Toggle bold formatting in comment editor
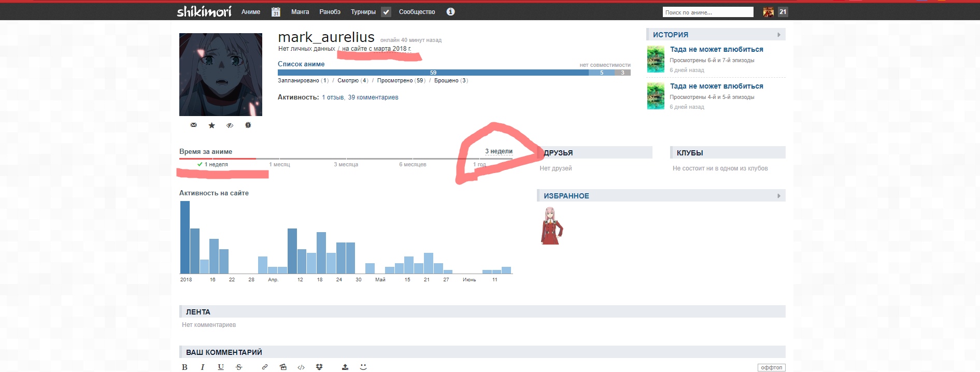980x372 pixels. click(x=184, y=367)
